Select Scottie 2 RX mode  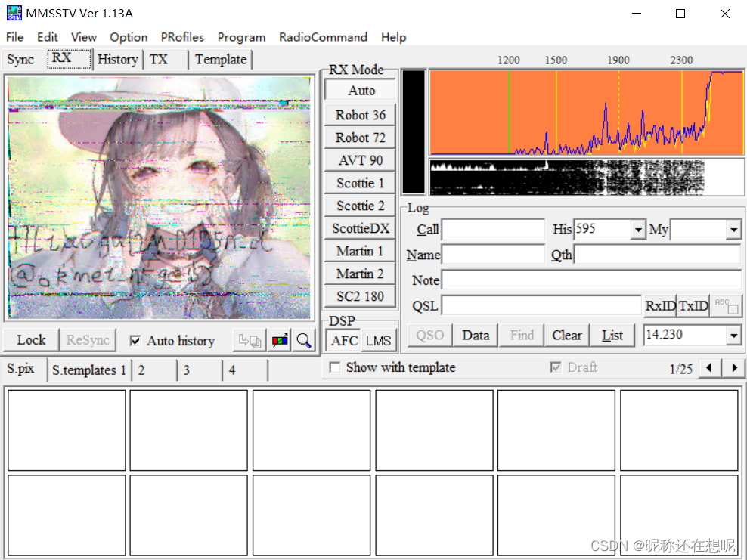click(x=360, y=206)
